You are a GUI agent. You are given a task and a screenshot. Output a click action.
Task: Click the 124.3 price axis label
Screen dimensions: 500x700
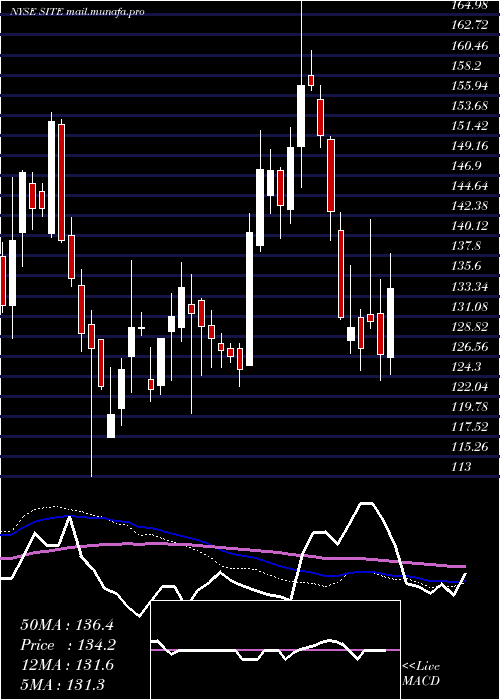[467, 367]
